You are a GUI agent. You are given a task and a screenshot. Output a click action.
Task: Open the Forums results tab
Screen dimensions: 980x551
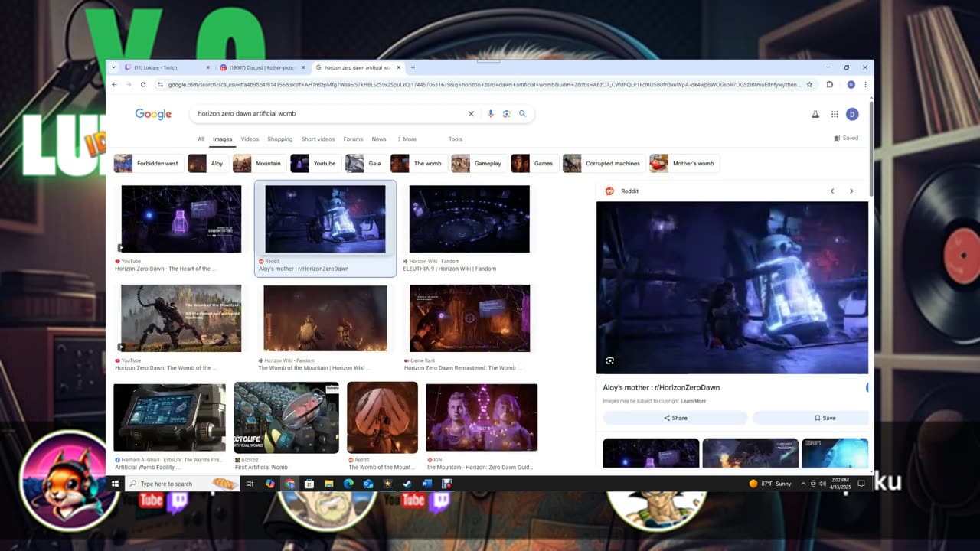[x=353, y=139]
